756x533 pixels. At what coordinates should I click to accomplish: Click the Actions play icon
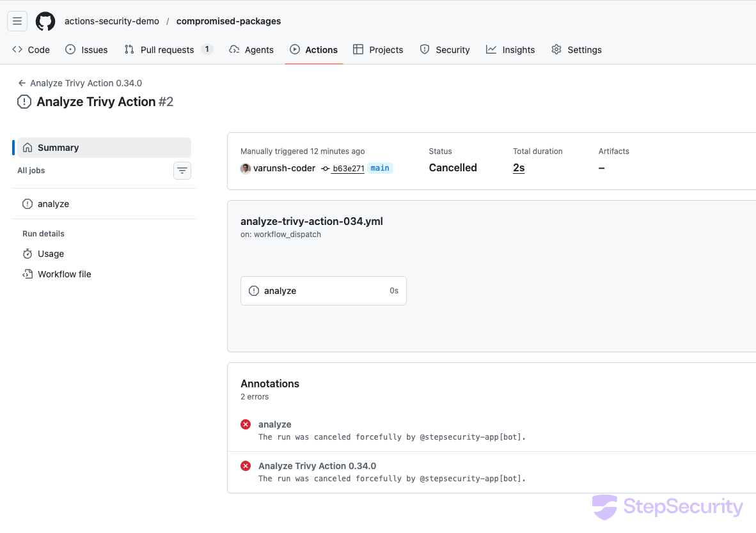coord(295,49)
